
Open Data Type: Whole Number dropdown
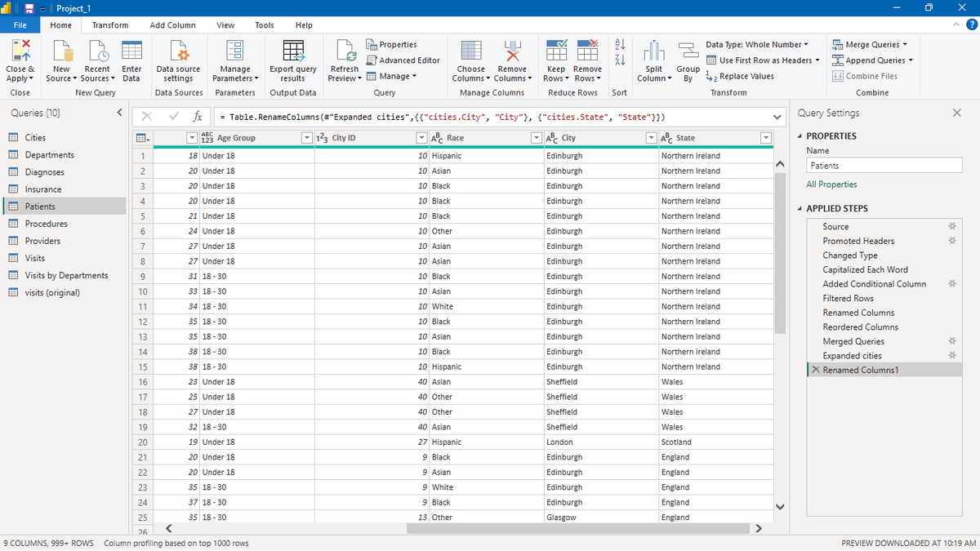[x=757, y=45]
